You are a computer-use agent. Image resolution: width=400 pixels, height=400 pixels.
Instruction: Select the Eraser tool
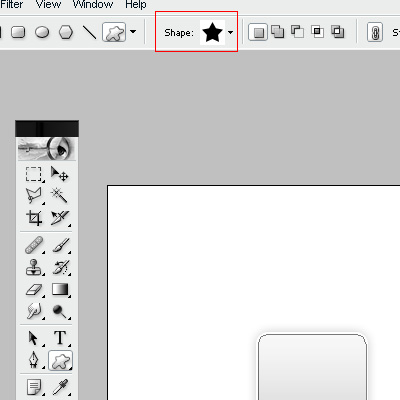[x=34, y=289]
